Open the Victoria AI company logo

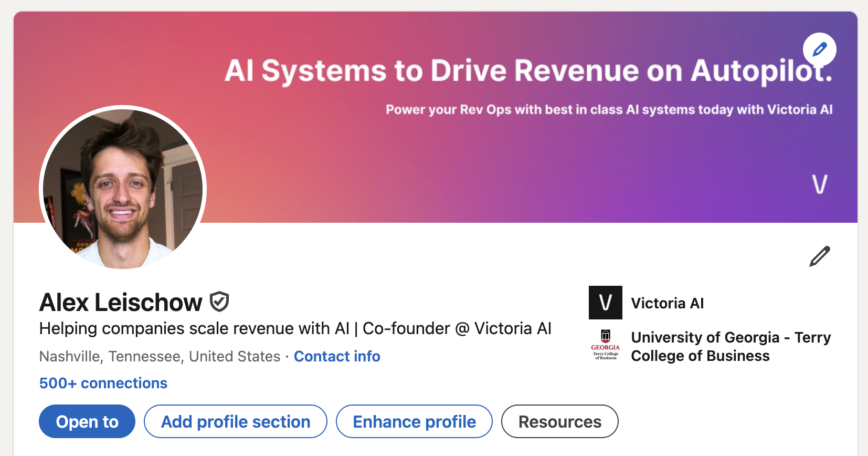click(606, 303)
